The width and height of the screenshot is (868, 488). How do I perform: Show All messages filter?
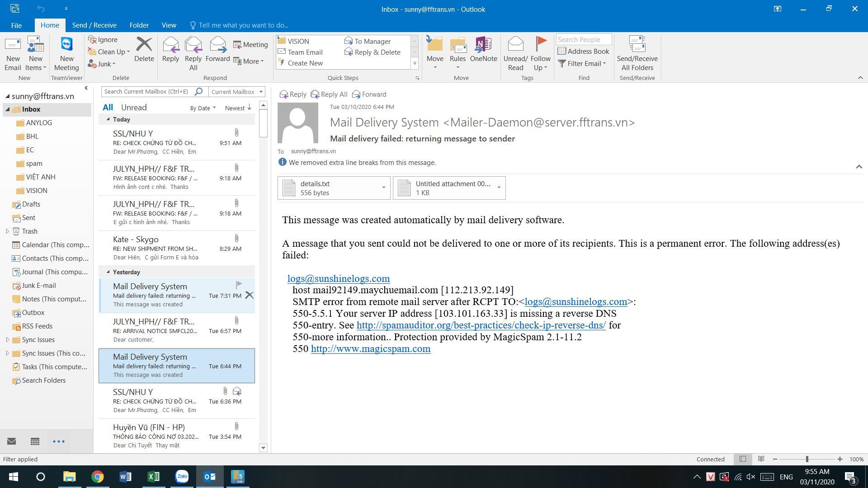point(108,108)
